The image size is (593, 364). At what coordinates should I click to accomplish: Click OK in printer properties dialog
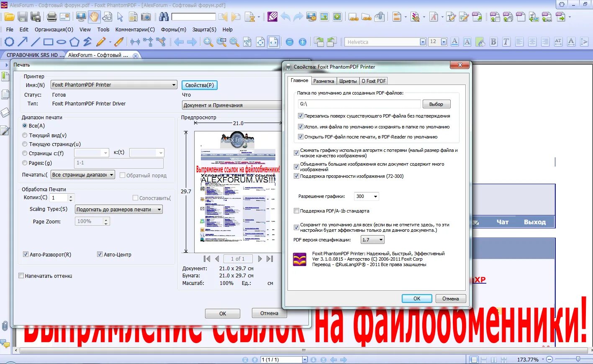(417, 298)
